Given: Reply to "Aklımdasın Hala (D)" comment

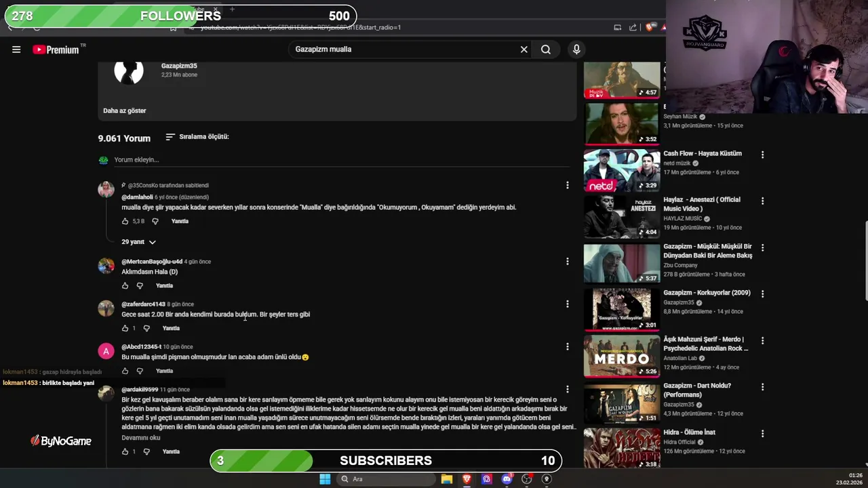Looking at the screenshot, I should tap(164, 286).
